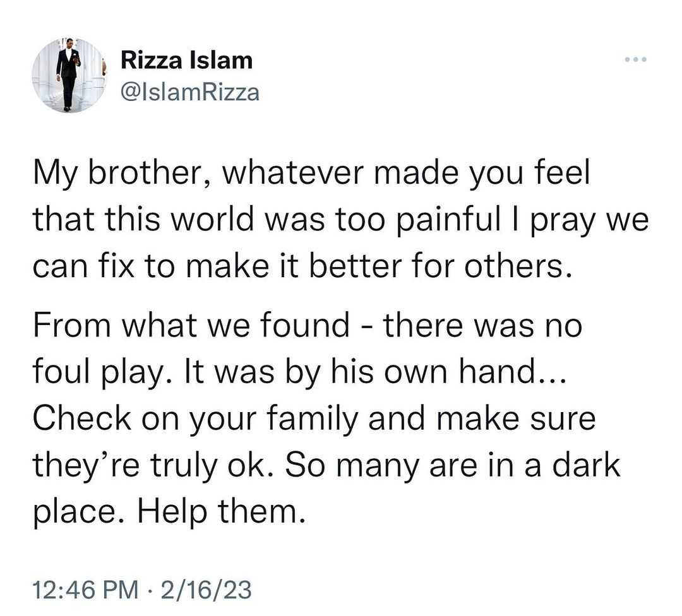Open the three-dot more options menu
This screenshot has height=616, width=682.
tap(635, 59)
